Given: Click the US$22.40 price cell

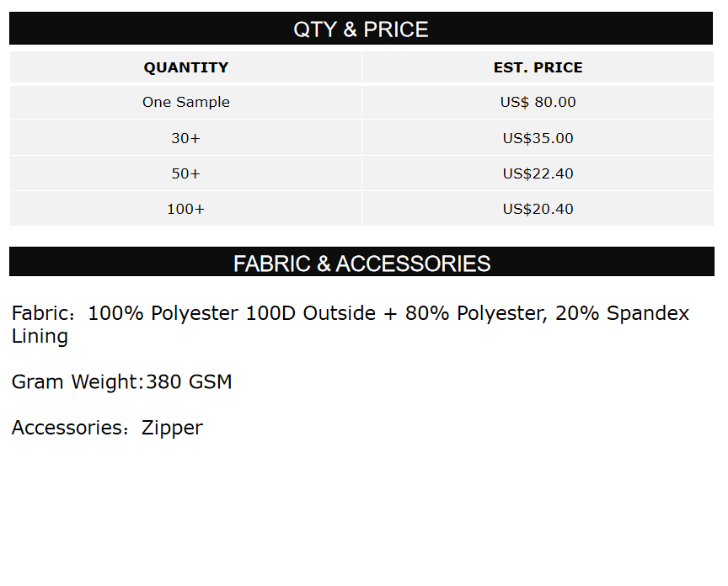Looking at the screenshot, I should 538,173.
